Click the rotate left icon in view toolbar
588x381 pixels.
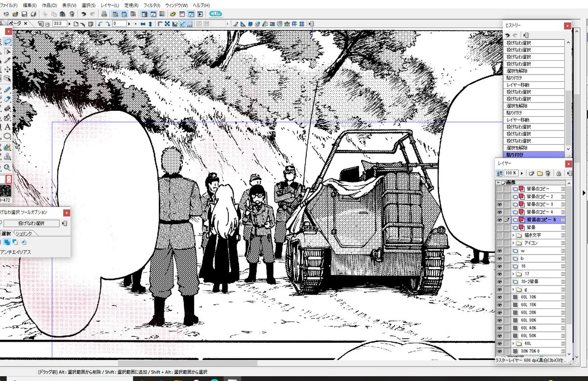point(100,24)
